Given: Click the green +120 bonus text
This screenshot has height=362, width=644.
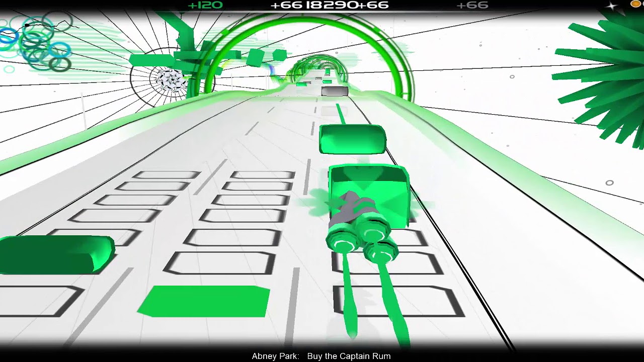Looking at the screenshot, I should click(205, 5).
